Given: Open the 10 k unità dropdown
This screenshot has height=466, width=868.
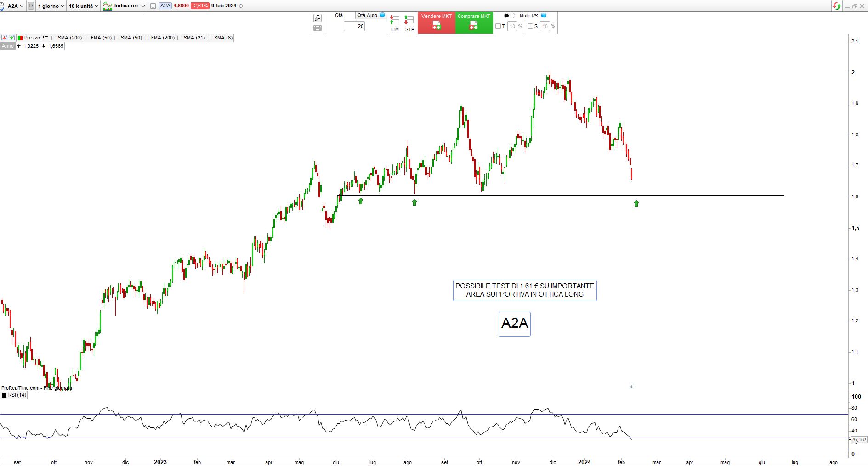Looking at the screenshot, I should (x=83, y=6).
